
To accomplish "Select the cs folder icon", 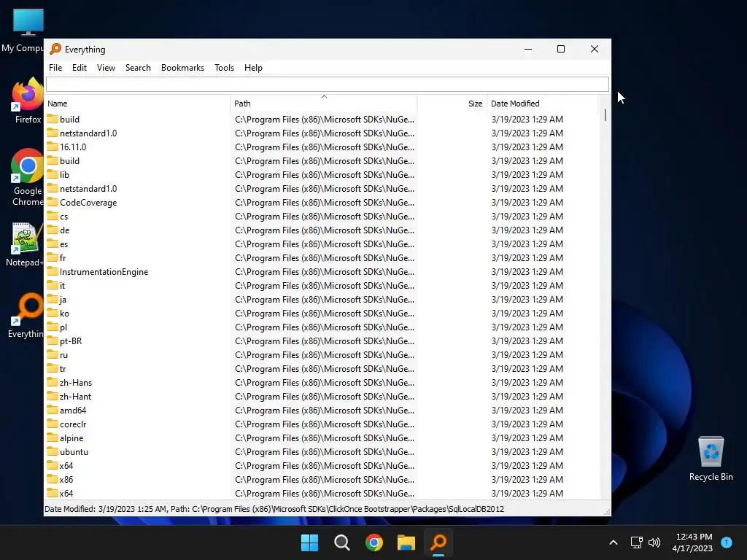I will click(53, 216).
